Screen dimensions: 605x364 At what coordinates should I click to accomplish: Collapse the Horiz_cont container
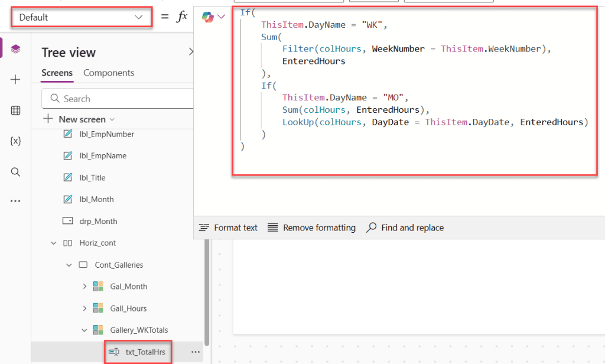[x=54, y=243]
